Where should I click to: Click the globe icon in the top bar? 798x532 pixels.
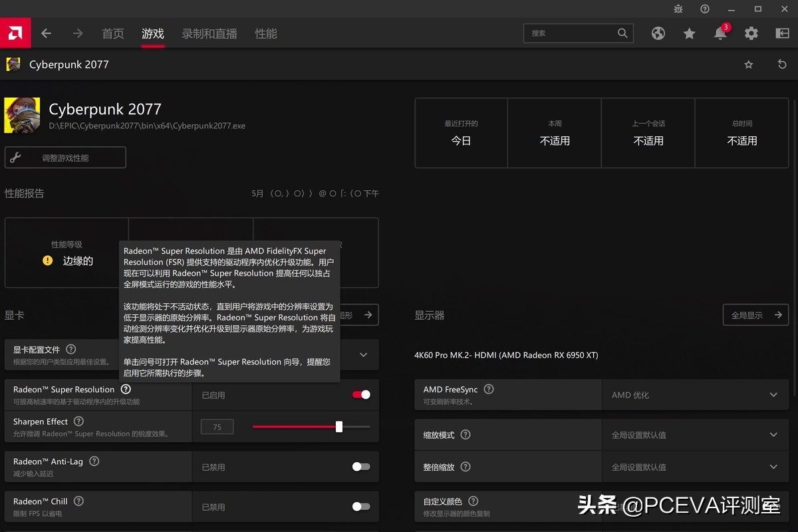[658, 33]
